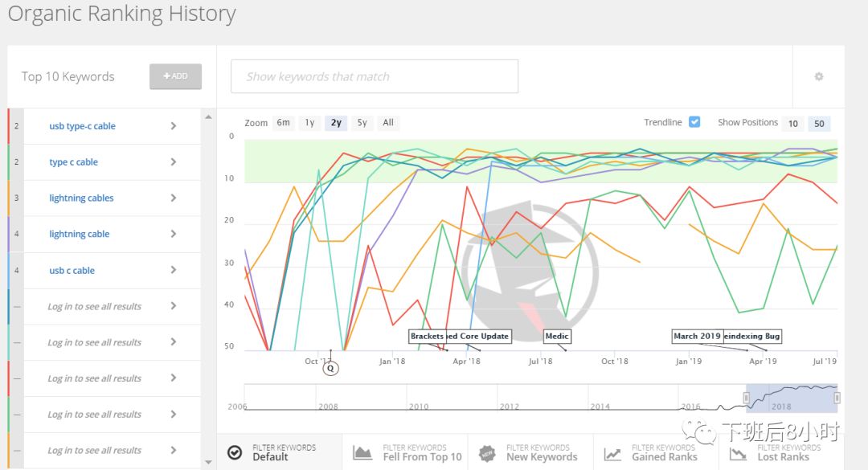Click the keyword list scroll down arrow
The width and height of the screenshot is (868, 470).
208,462
